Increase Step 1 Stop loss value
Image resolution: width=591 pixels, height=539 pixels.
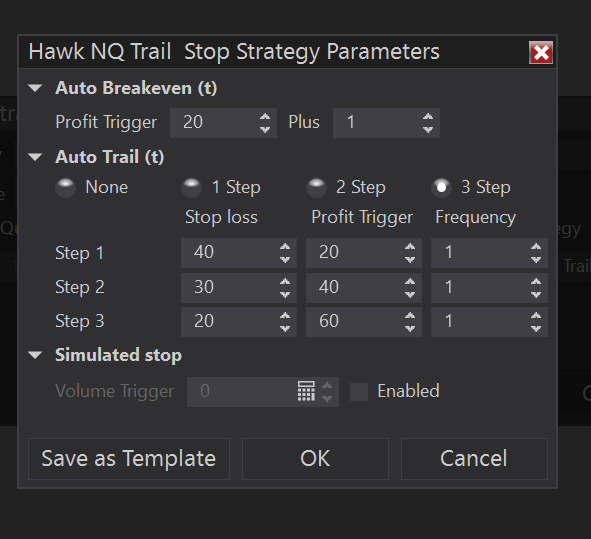pos(285,247)
